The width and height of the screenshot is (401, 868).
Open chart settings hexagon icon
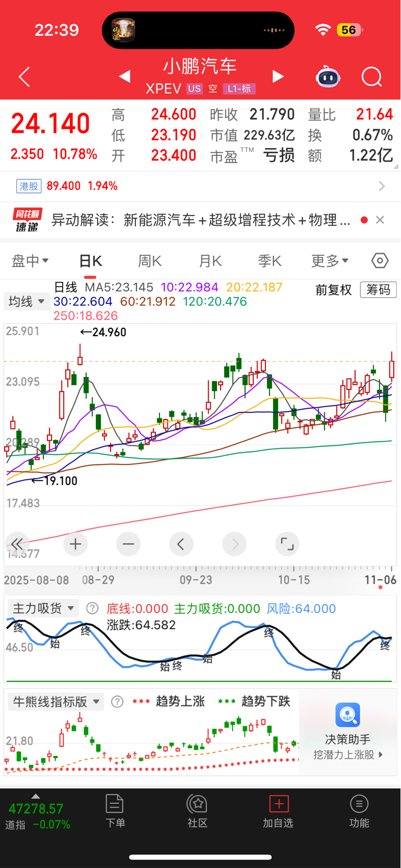pos(380,260)
